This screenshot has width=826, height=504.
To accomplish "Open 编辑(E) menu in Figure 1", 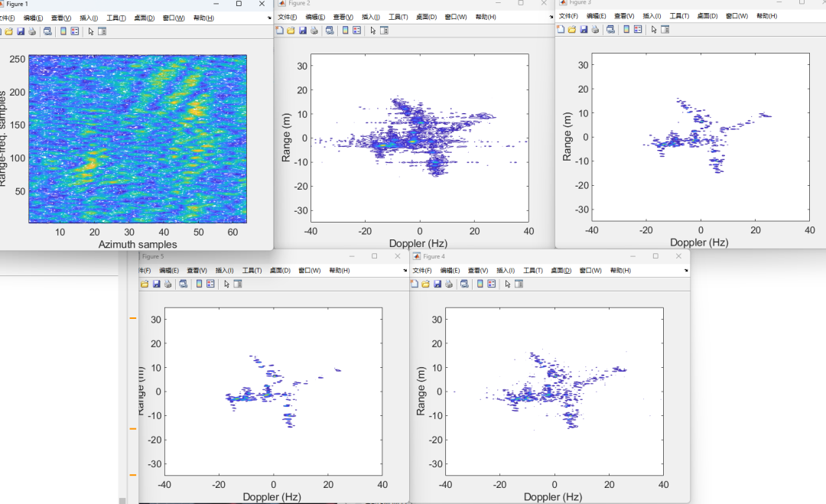I will [33, 18].
